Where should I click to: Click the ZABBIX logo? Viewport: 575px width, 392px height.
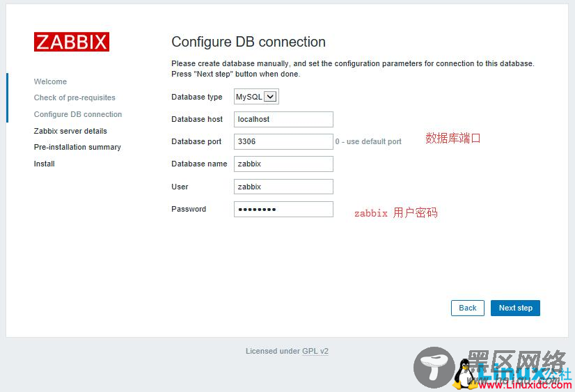(72, 42)
